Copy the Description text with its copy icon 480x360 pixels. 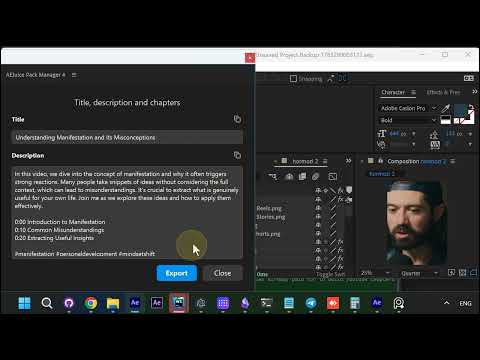pos(237,155)
